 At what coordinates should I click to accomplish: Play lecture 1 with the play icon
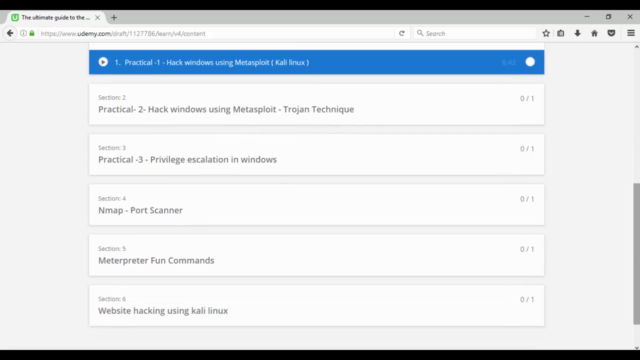[x=103, y=62]
